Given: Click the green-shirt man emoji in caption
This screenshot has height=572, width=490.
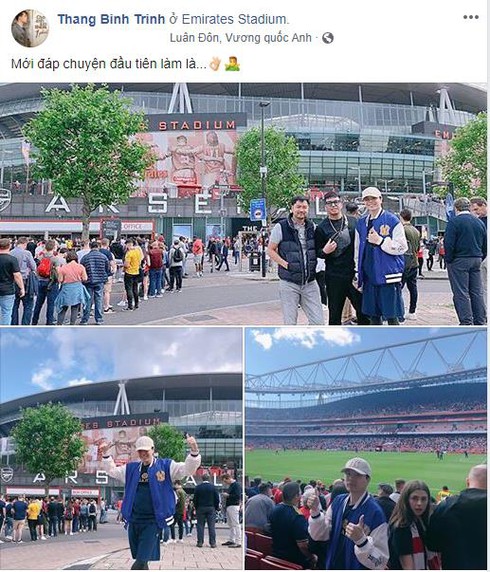Looking at the screenshot, I should 232,64.
